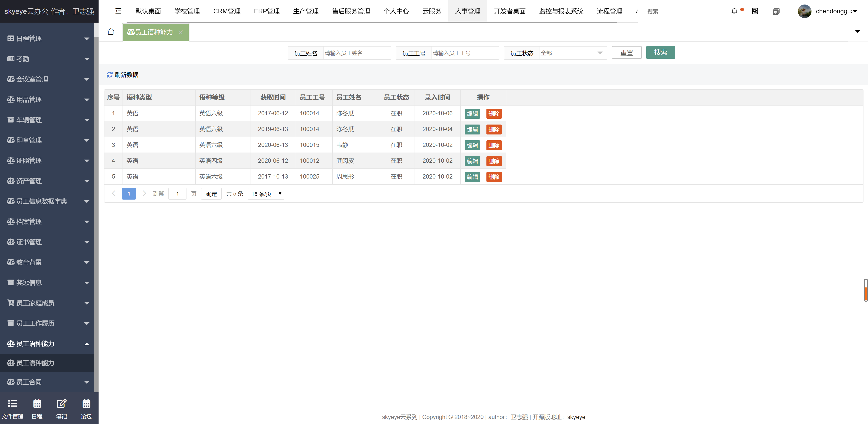The width and height of the screenshot is (868, 424).
Task: Open the notification bell
Action: pyautogui.click(x=734, y=11)
